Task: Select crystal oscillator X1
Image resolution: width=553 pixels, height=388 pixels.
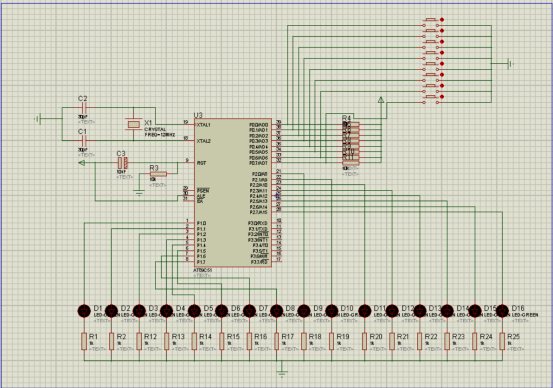Action: 133,124
